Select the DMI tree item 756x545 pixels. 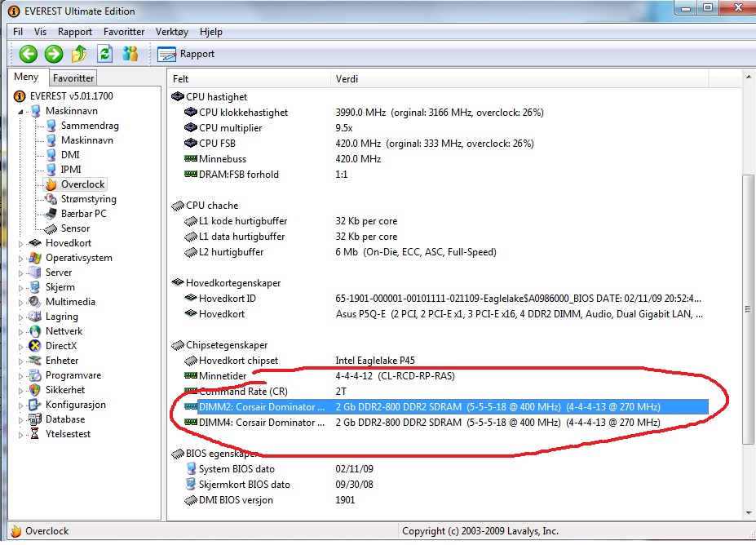click(70, 155)
